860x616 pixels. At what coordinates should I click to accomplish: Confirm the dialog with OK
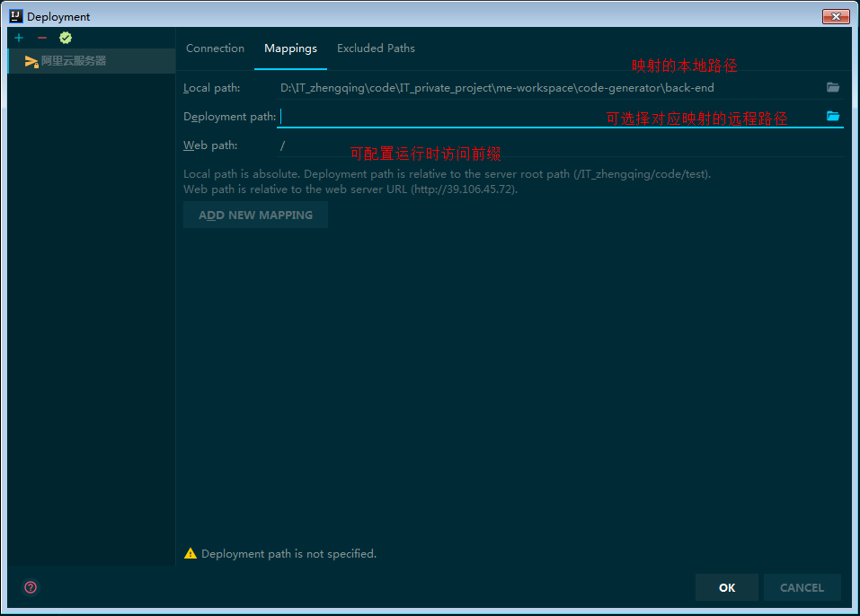[x=727, y=587]
